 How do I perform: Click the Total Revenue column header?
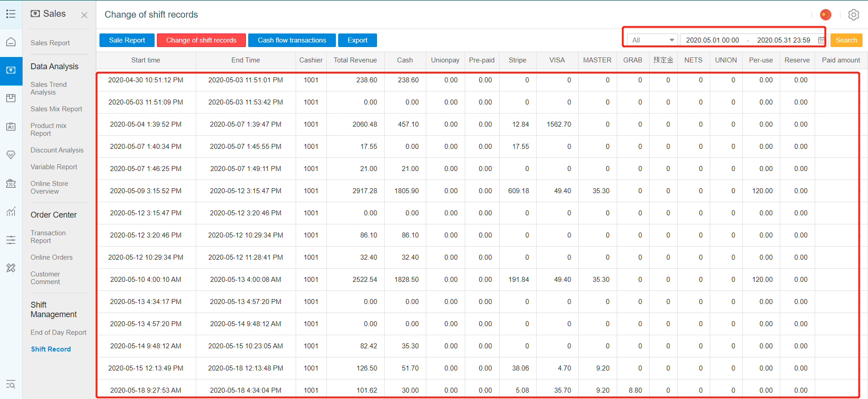click(355, 60)
